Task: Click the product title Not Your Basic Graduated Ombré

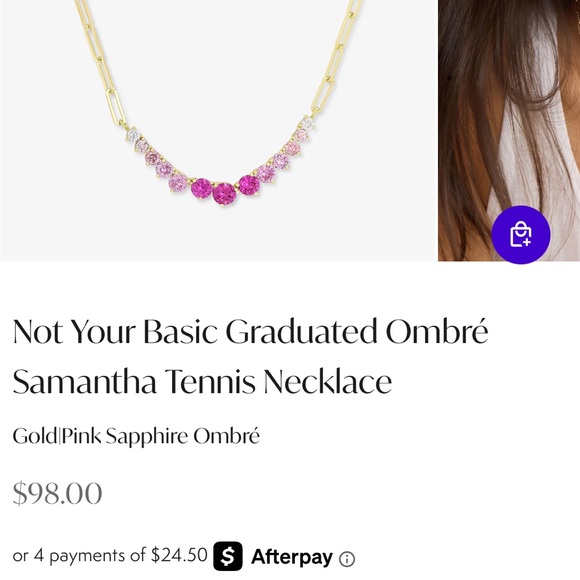Action: point(250,331)
